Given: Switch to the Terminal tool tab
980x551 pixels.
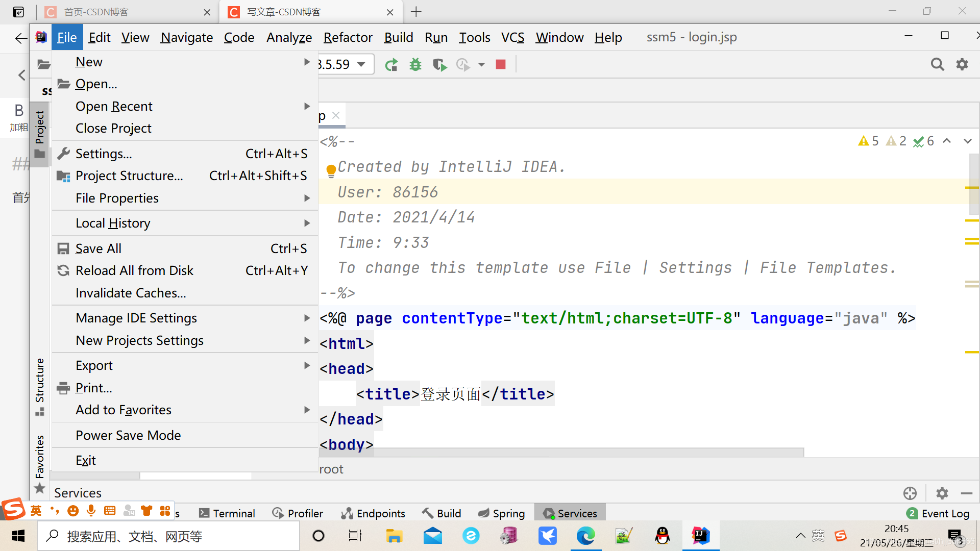Looking at the screenshot, I should [x=227, y=513].
